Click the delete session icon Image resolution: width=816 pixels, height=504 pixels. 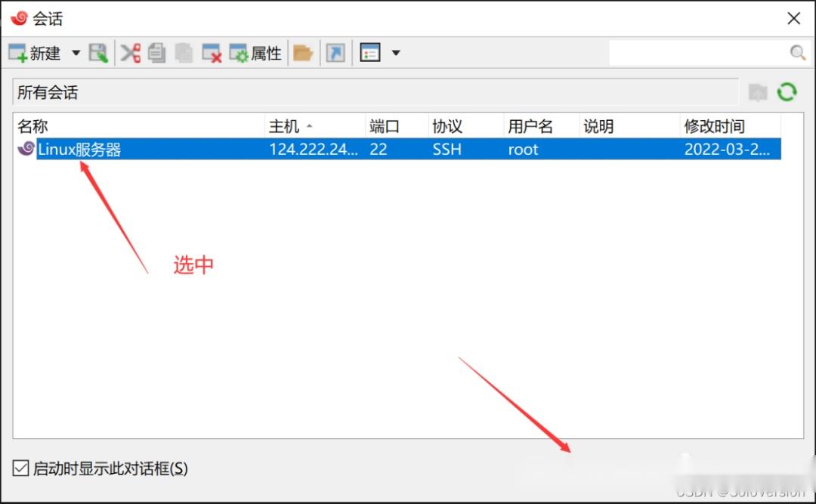212,53
